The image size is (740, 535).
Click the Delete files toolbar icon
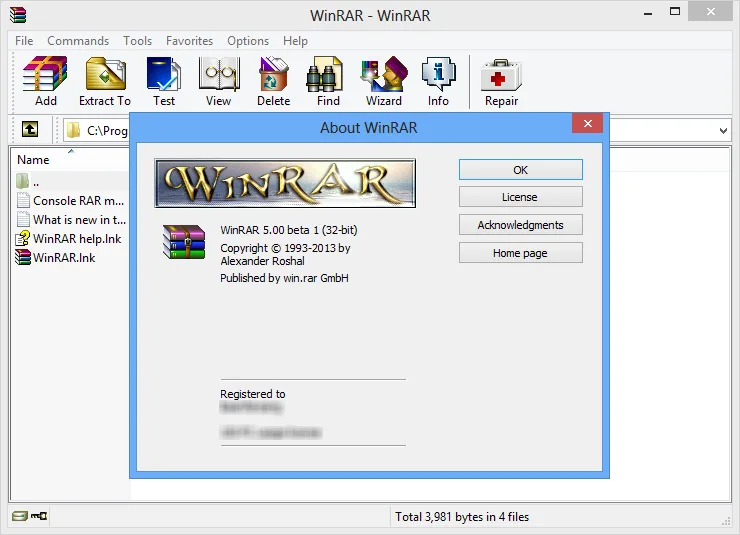[x=273, y=81]
